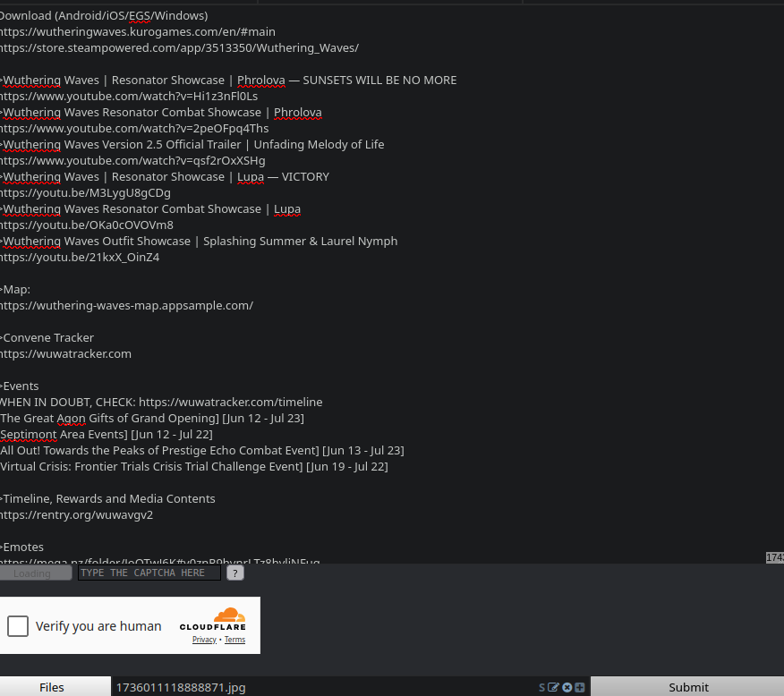This screenshot has width=784, height=696.
Task: Click on the rentry.org/wuwavgv2 URL text
Action: pyautogui.click(x=76, y=514)
